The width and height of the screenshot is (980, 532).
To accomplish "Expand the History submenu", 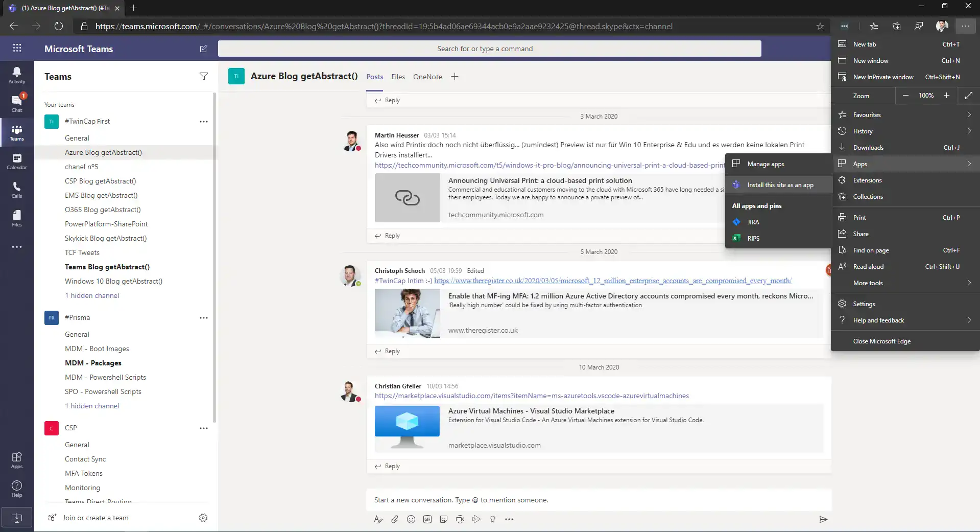I will [x=905, y=131].
